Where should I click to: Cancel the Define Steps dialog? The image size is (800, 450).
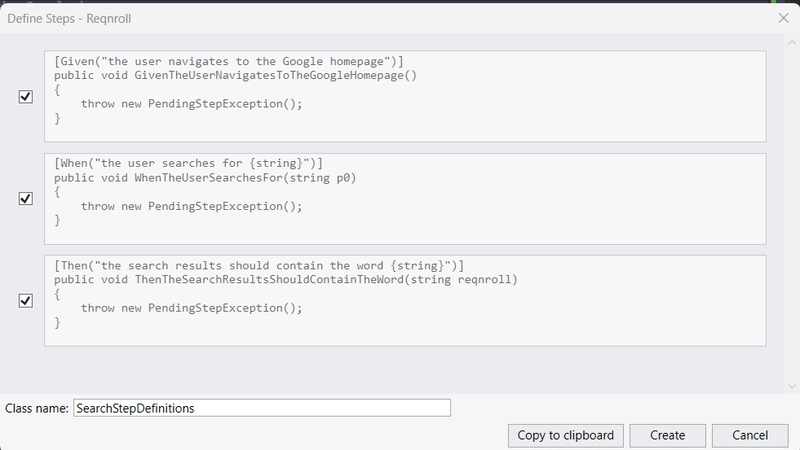click(750, 435)
